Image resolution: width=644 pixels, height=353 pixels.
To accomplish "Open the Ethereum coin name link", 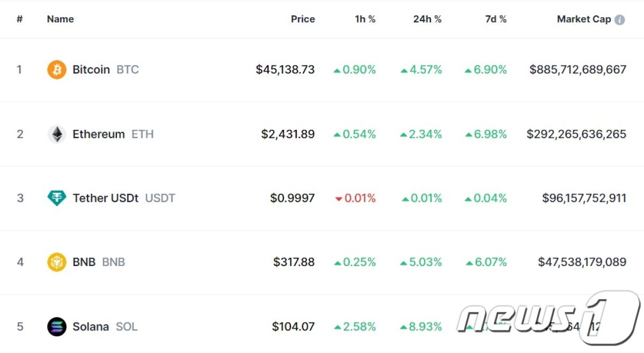I will (99, 134).
